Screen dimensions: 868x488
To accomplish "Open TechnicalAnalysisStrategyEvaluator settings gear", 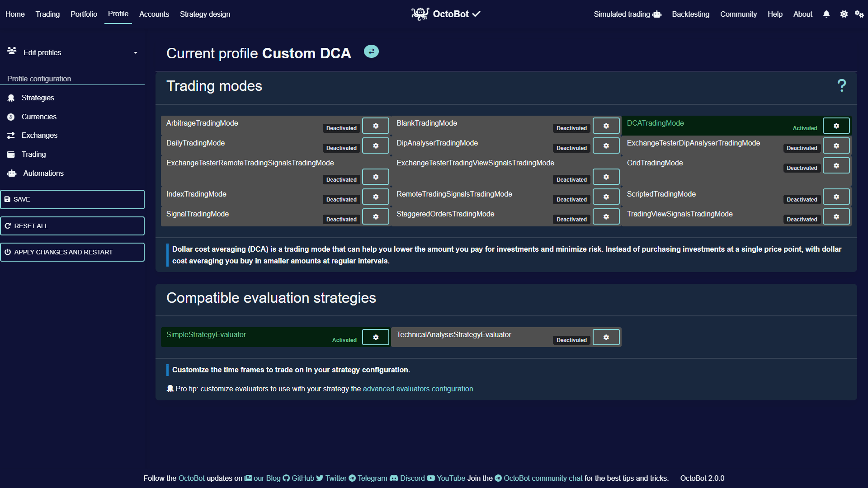I will [606, 337].
